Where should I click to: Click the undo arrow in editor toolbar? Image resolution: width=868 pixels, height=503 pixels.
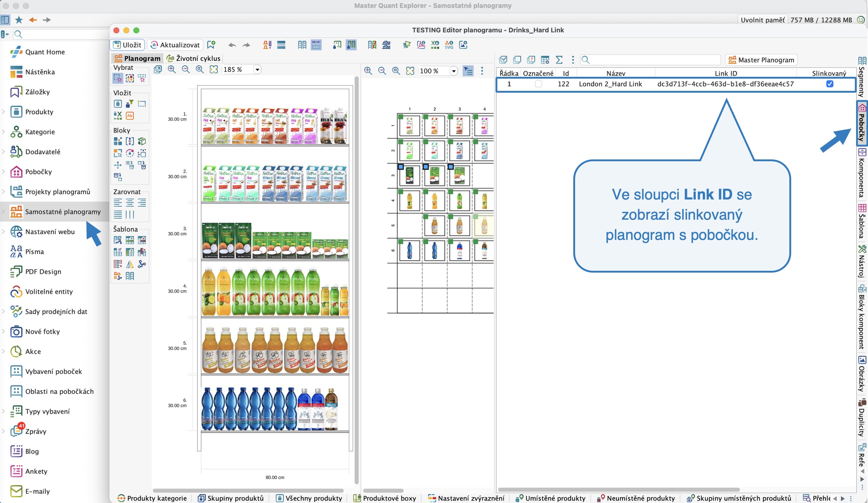232,45
